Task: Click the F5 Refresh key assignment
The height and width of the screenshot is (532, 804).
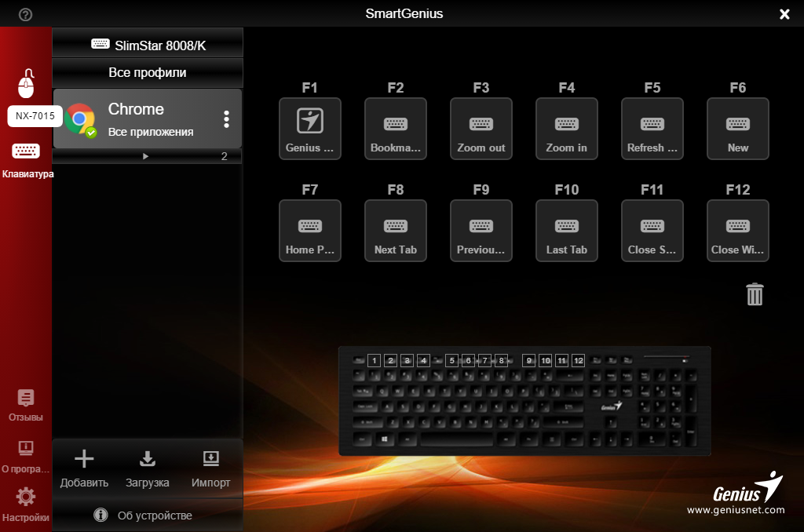Action: [652, 129]
